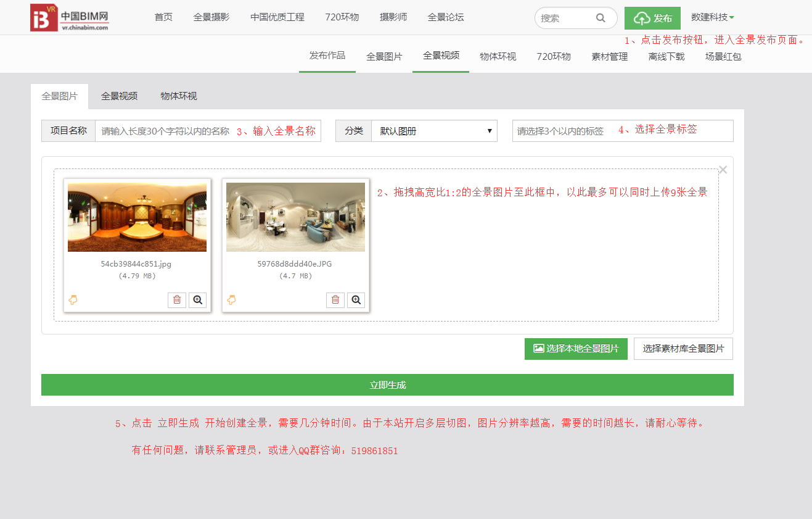
Task: Zoom in on 59768d8ddd40e.JPG with its magnifier icon
Action: coord(356,300)
